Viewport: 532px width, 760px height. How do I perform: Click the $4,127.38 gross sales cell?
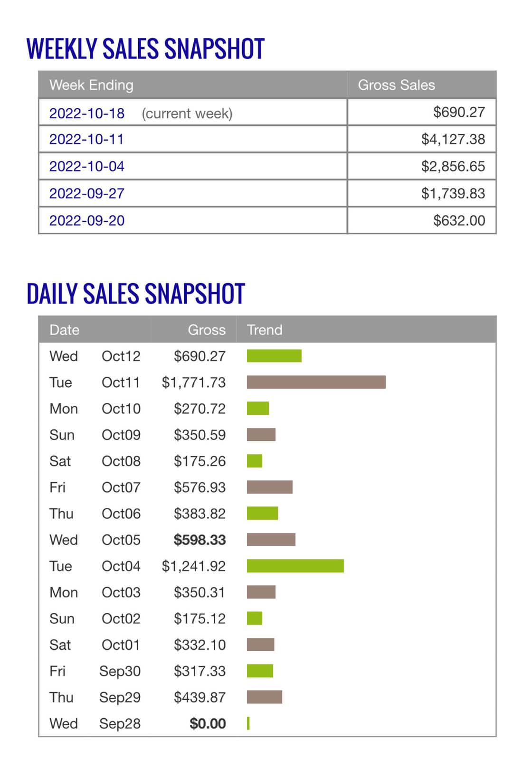coord(453,139)
